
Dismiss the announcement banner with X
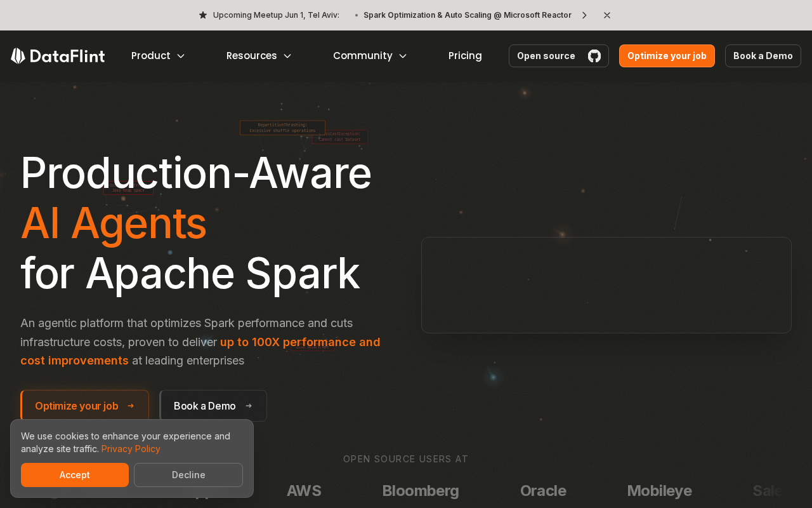[607, 15]
